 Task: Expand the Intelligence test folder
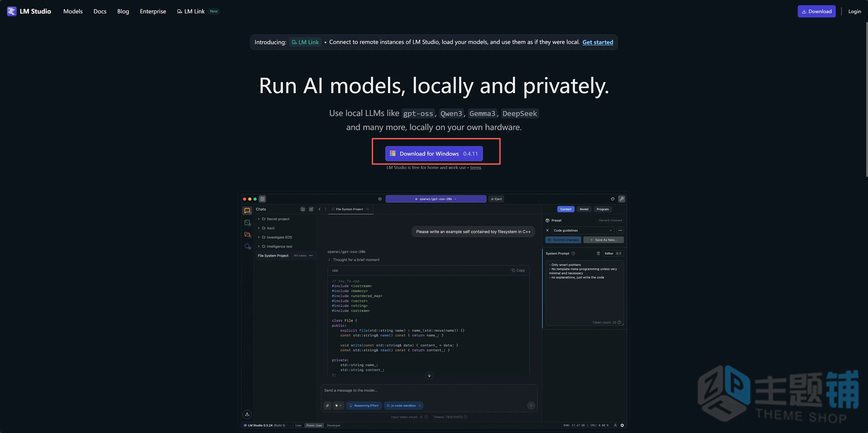click(259, 247)
